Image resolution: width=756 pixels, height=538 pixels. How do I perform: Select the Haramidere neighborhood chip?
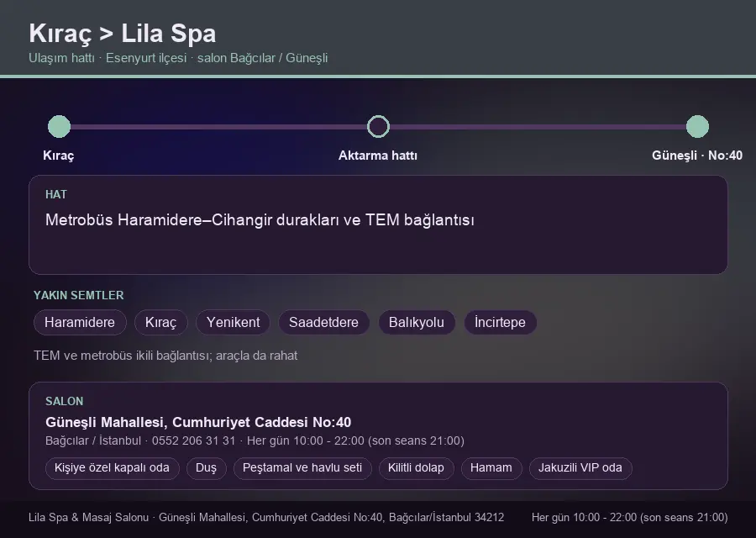[x=80, y=322]
